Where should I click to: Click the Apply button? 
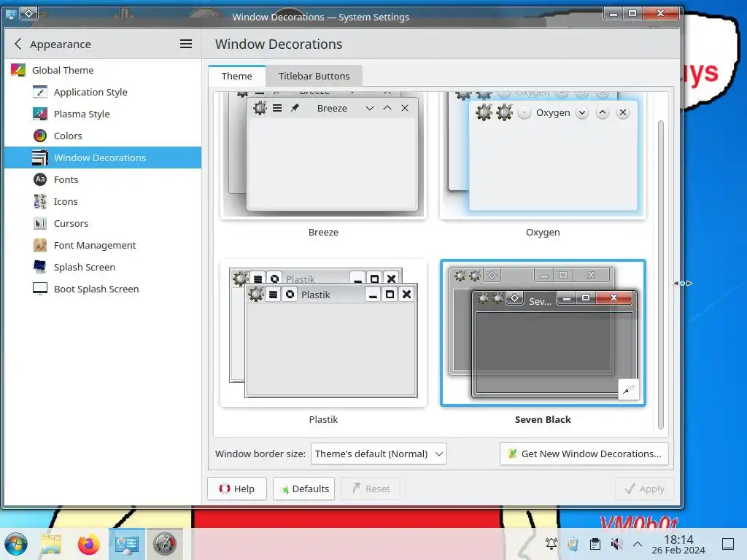(645, 489)
